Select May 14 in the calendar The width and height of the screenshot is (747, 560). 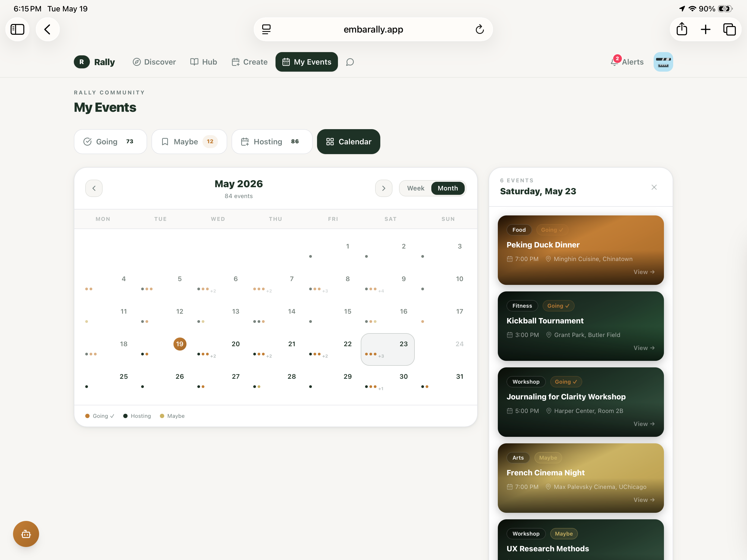click(275, 317)
